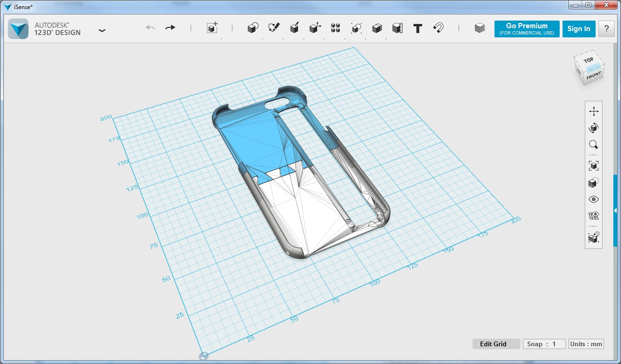
Task: Open the Units : mm selector
Action: click(586, 344)
